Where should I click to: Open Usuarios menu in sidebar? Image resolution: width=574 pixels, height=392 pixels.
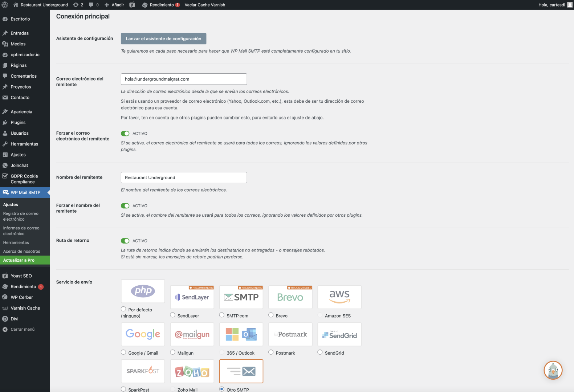tap(25, 133)
